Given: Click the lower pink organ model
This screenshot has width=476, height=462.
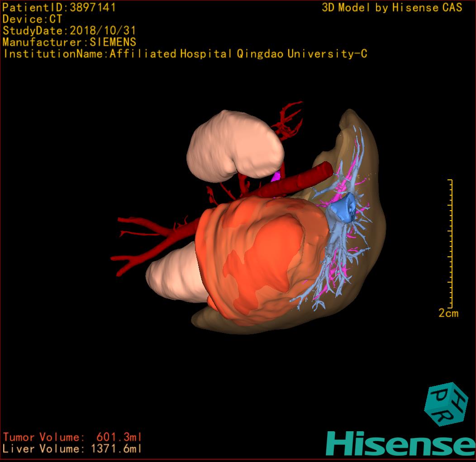Looking at the screenshot, I should [x=174, y=276].
